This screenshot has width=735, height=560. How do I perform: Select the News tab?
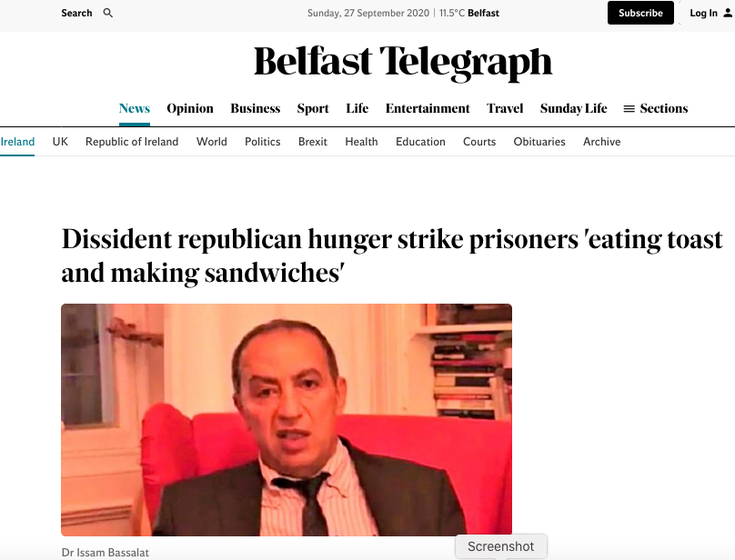pos(135,108)
